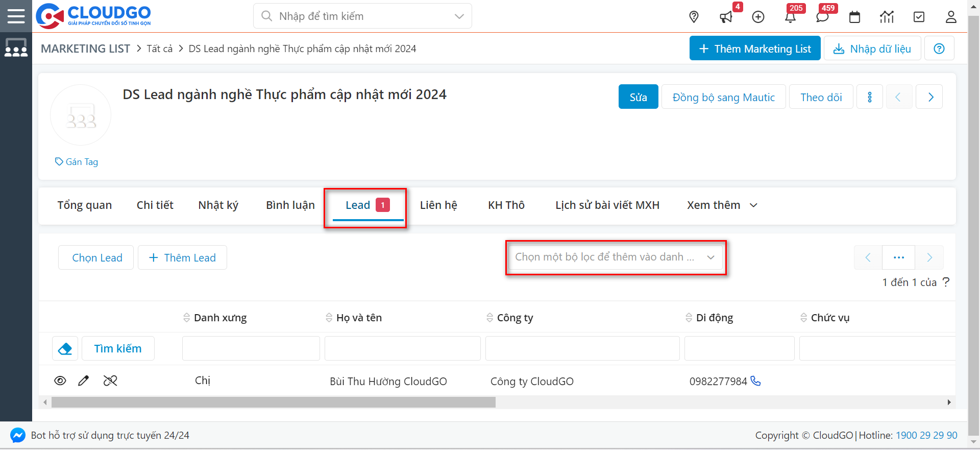The height and width of the screenshot is (450, 980).
Task: Click the Đồng bộ sang Mautic button
Action: pos(723,97)
